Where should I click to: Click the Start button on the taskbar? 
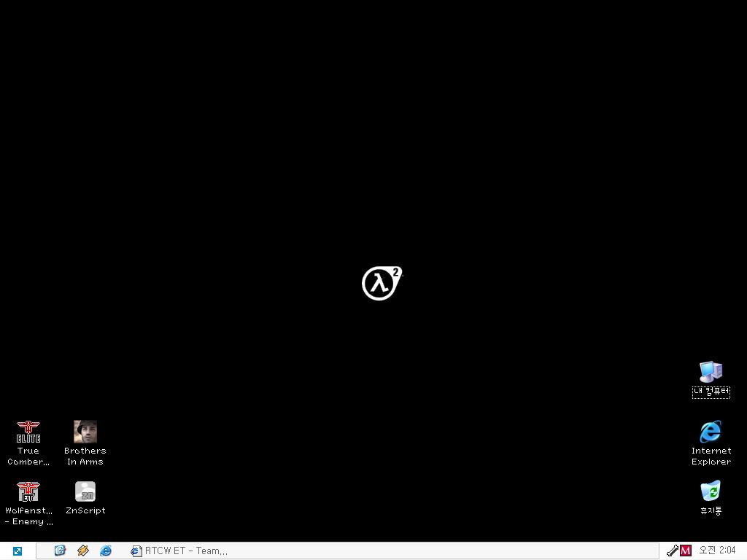17,551
